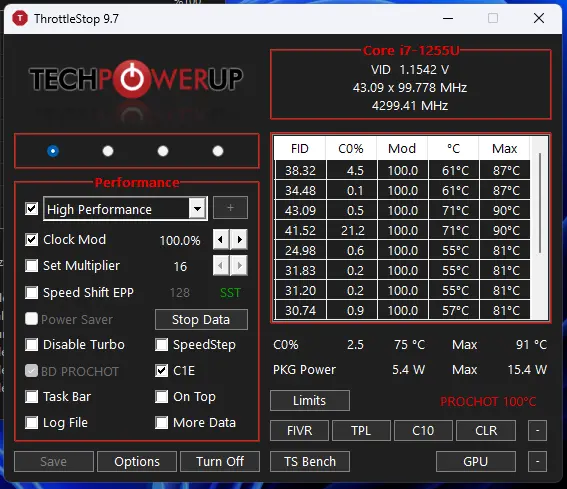Select the second profile radio button
Image resolution: width=567 pixels, height=489 pixels.
tap(108, 151)
